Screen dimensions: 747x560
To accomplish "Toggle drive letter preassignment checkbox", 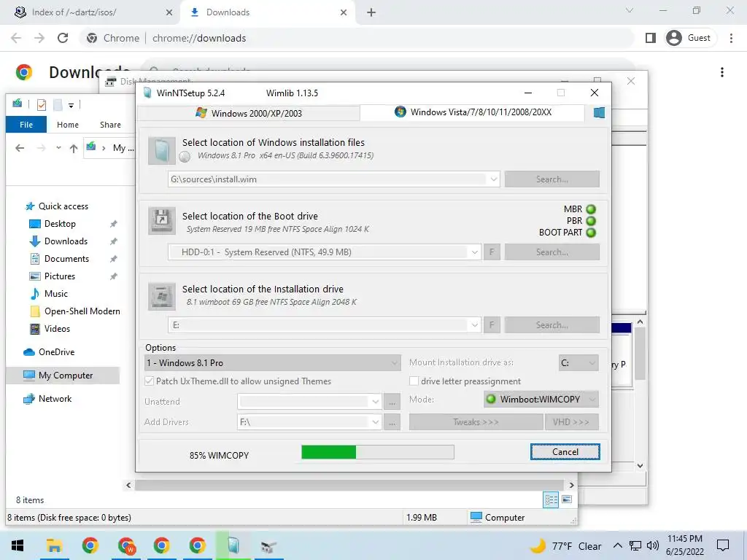I will (x=414, y=381).
